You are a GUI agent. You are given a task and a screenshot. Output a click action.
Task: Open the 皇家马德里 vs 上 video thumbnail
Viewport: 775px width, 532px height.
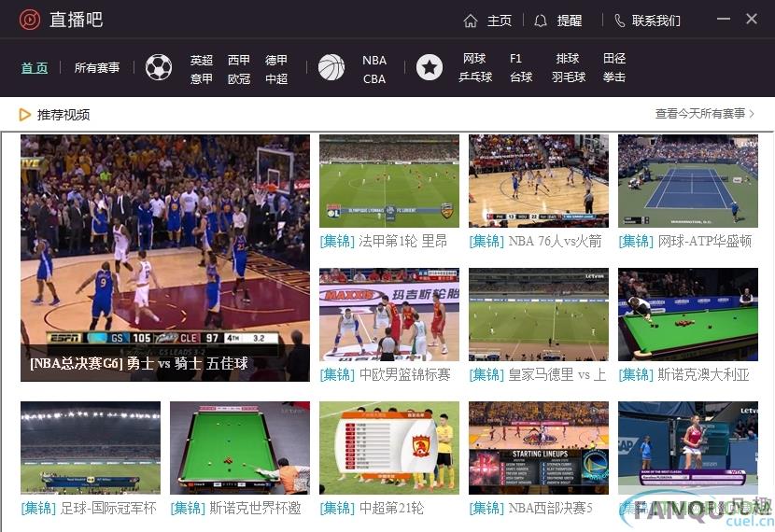(x=539, y=315)
